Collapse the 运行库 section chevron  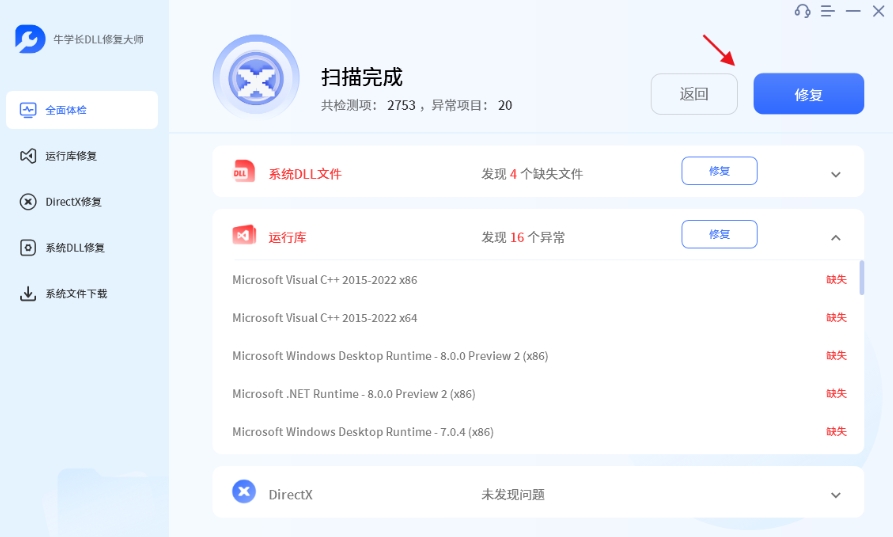pyautogui.click(x=835, y=237)
